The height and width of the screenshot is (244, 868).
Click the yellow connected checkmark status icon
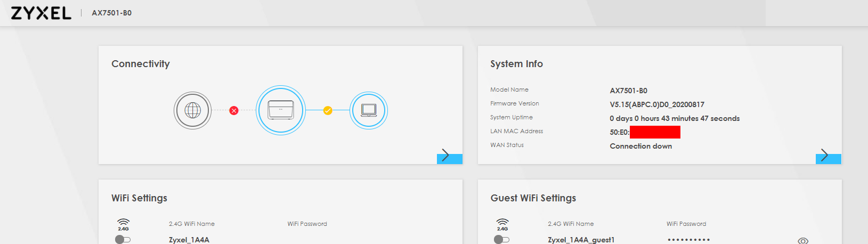[x=328, y=110]
